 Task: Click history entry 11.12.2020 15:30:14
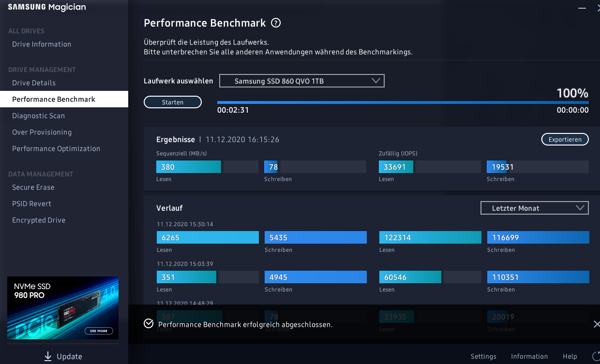[x=185, y=224]
